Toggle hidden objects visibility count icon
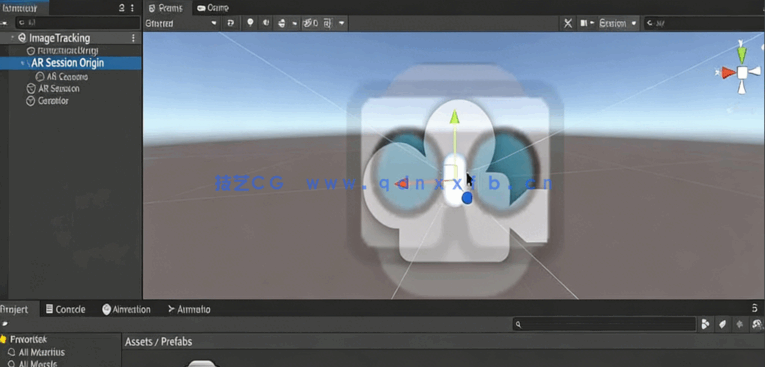This screenshot has width=765, height=367. tap(310, 23)
